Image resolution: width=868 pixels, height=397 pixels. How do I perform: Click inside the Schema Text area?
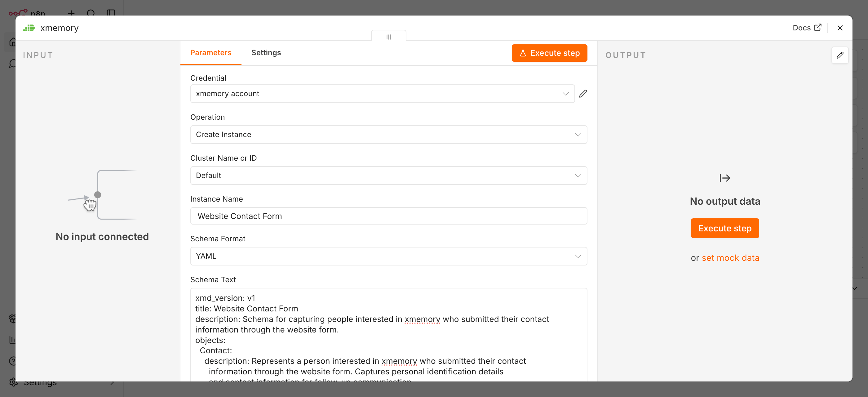pos(388,335)
